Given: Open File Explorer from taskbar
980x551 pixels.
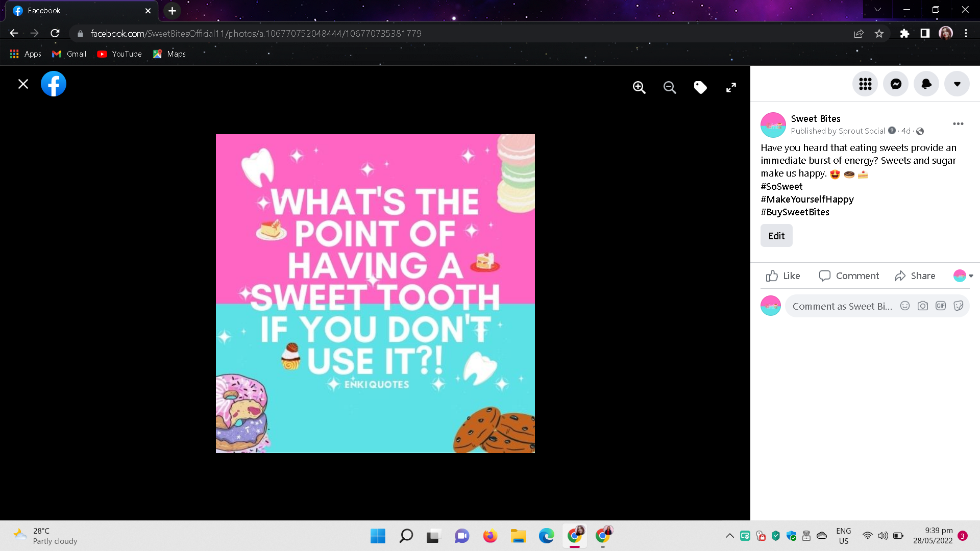Looking at the screenshot, I should (518, 536).
